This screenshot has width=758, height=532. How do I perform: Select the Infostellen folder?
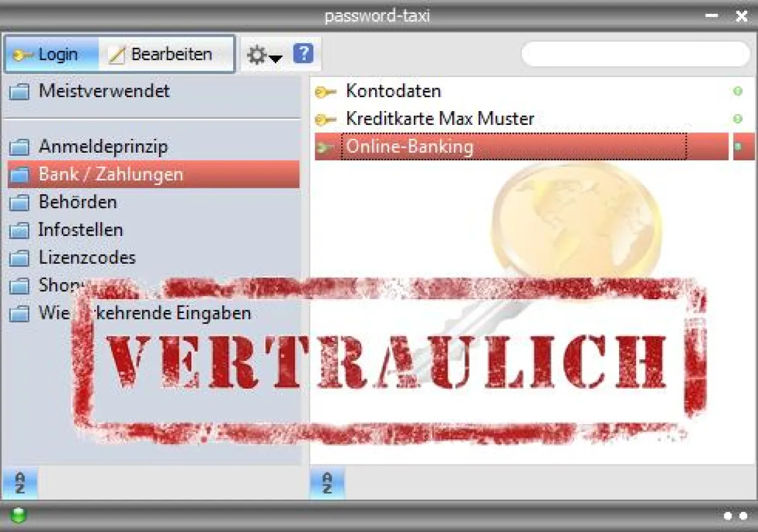tap(153, 230)
